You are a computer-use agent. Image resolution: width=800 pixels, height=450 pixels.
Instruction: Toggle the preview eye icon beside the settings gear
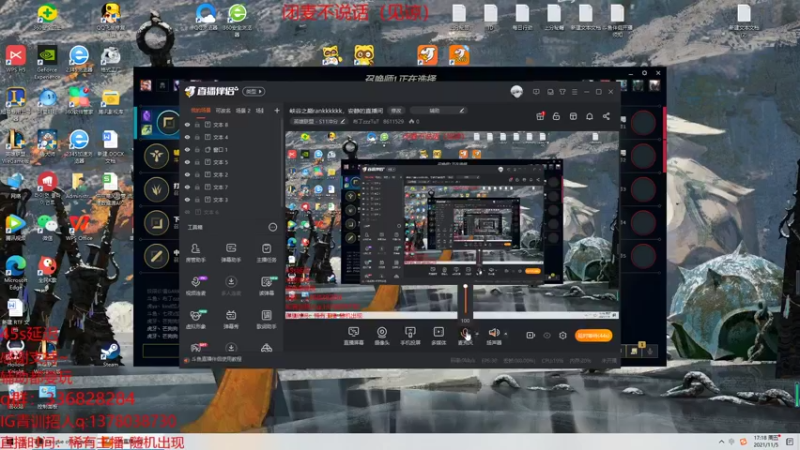546,335
